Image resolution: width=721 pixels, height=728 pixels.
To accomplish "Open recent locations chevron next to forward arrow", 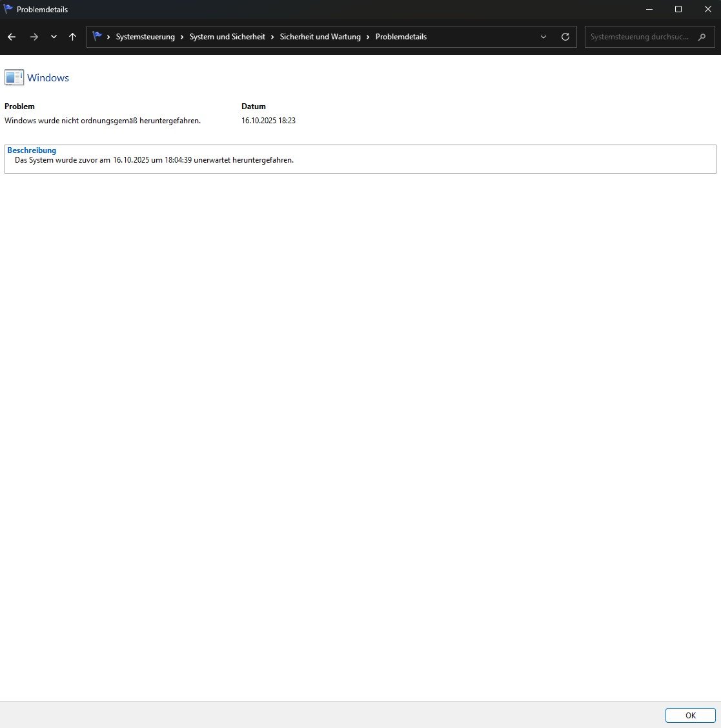I will click(54, 37).
